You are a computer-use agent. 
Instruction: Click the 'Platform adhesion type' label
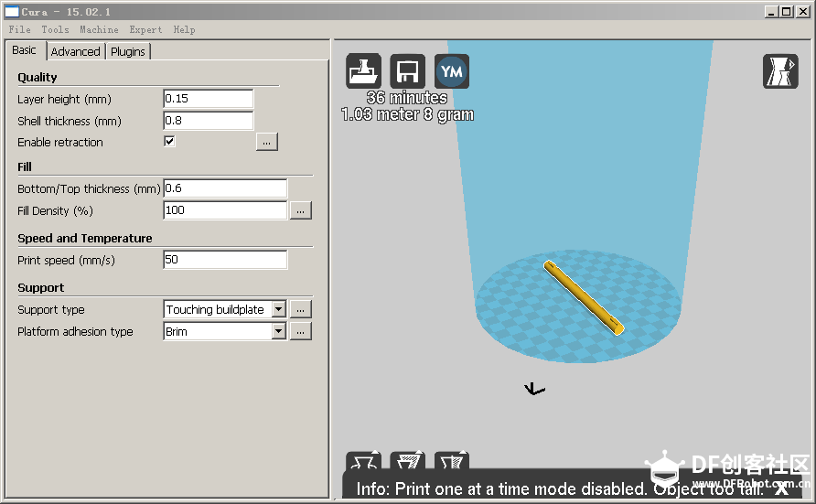(x=75, y=332)
